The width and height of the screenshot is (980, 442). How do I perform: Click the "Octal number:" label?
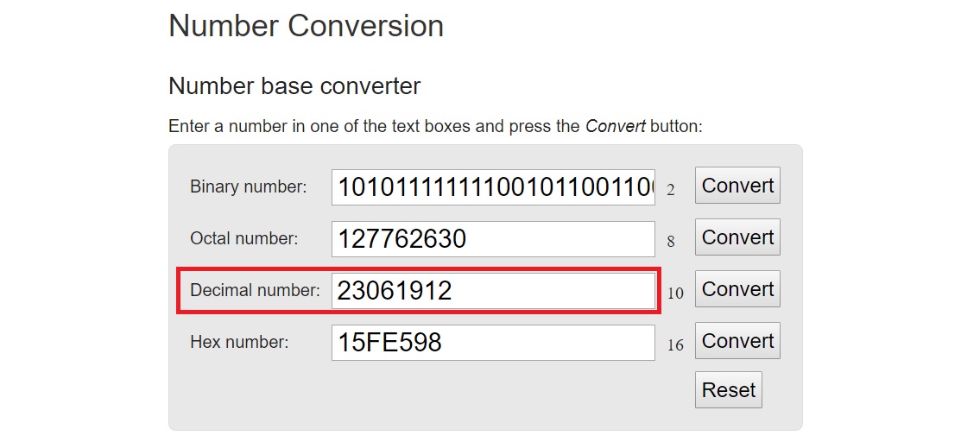244,238
